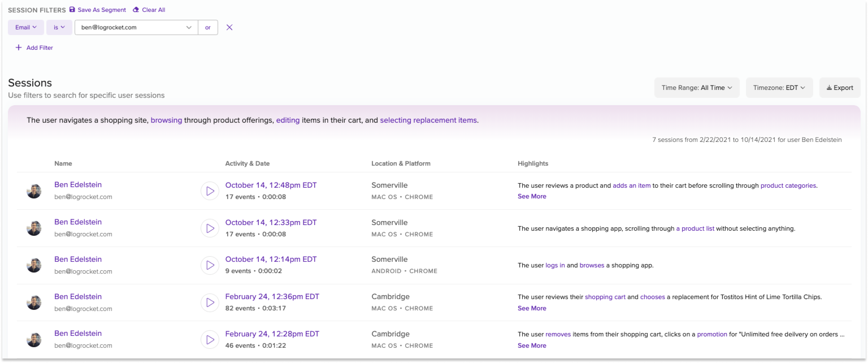Play the February 24, 12:28pm session
This screenshot has width=868, height=363.
[210, 339]
